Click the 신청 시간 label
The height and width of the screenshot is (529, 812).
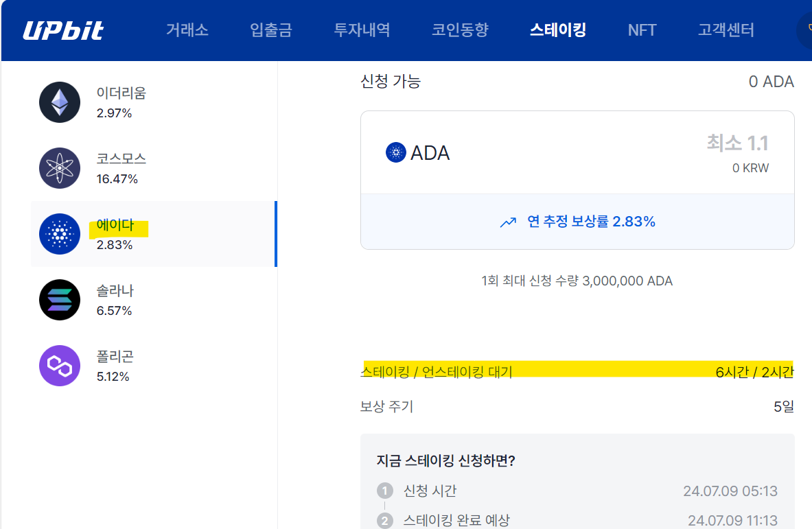(430, 491)
